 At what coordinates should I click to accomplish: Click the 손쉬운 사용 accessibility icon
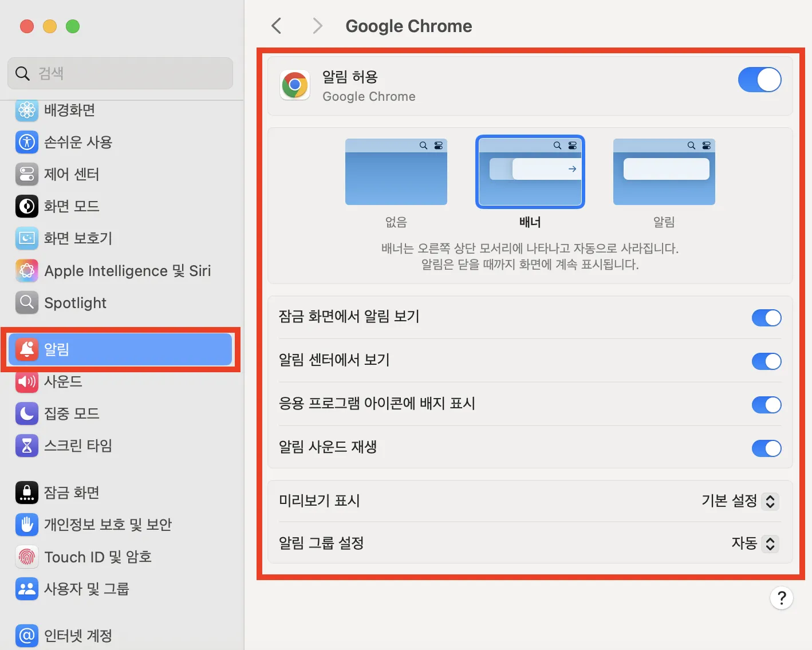pyautogui.click(x=27, y=142)
